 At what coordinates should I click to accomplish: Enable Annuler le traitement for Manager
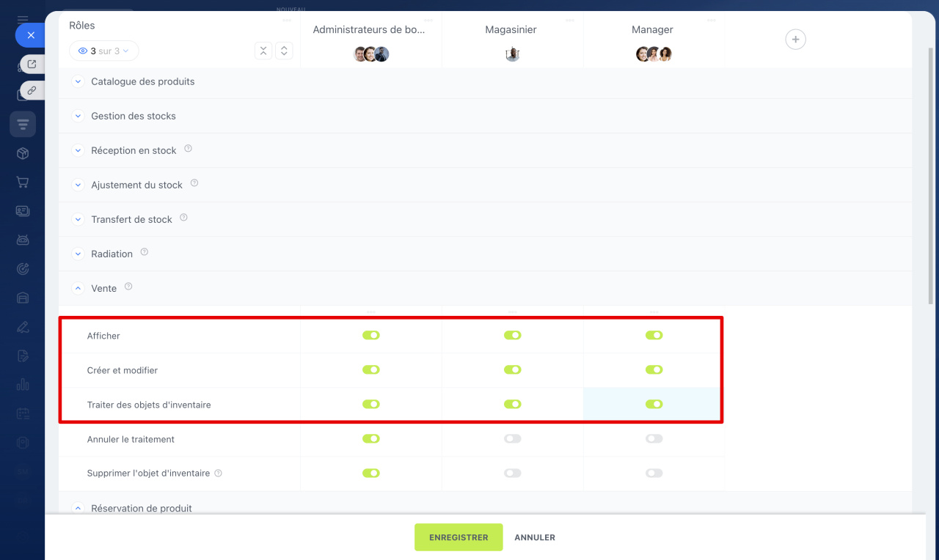(x=654, y=438)
